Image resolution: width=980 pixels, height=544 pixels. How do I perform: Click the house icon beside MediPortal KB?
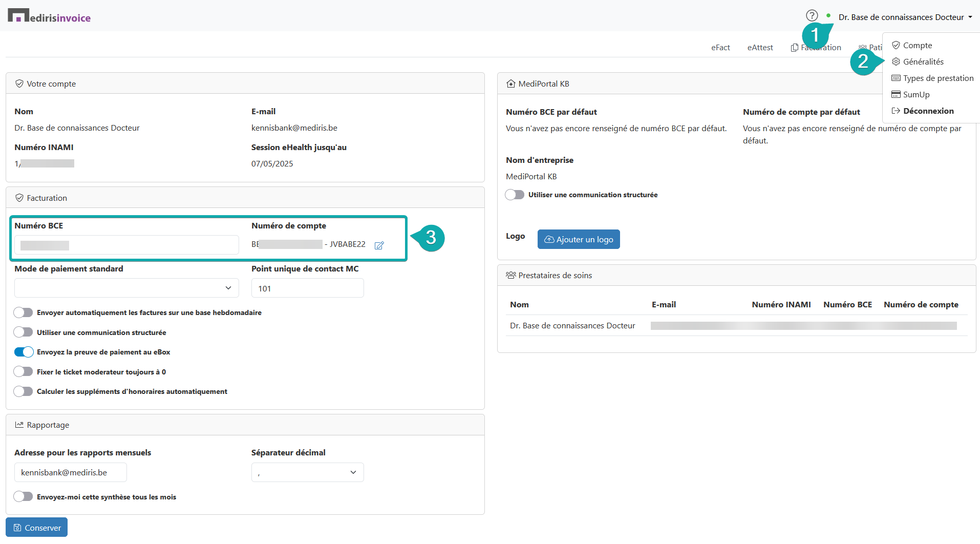tap(511, 83)
